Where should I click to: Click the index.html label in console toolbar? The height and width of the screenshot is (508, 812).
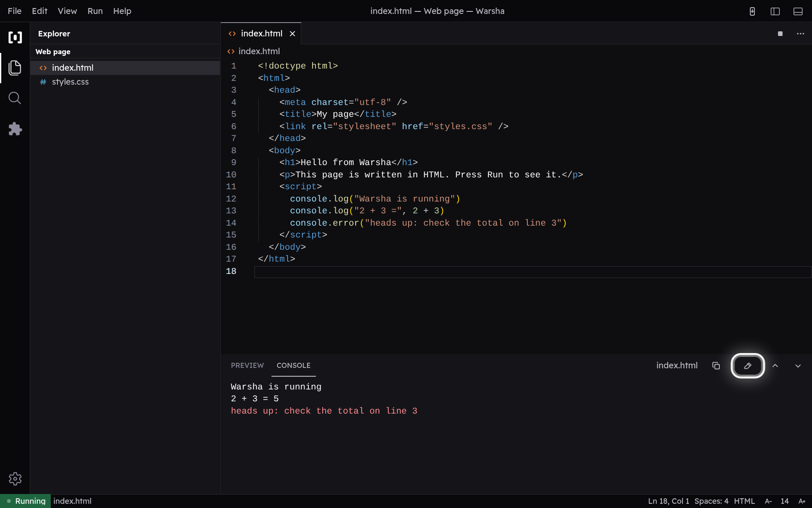click(677, 365)
